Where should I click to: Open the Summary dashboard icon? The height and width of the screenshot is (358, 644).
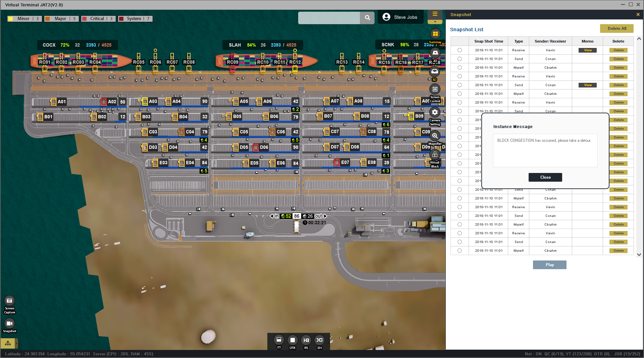pyautogui.click(x=435, y=34)
